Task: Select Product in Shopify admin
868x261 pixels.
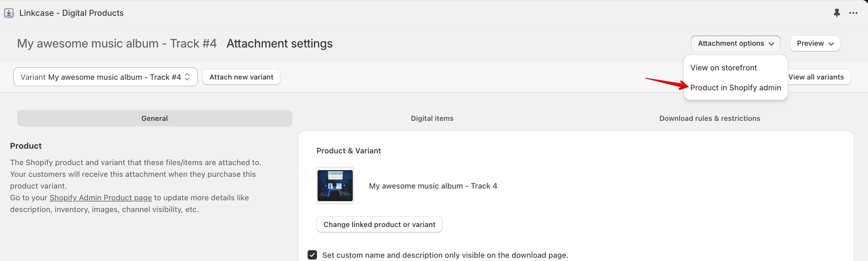Action: coord(735,88)
